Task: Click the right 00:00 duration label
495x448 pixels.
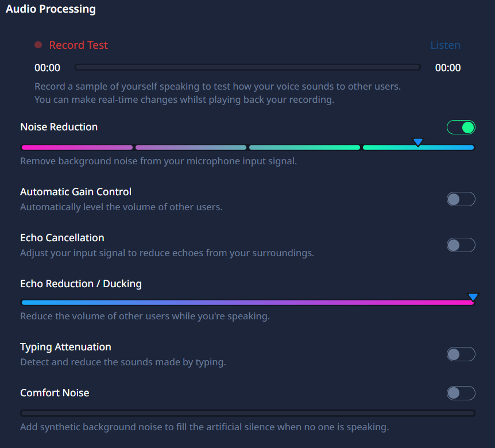Action: click(448, 68)
